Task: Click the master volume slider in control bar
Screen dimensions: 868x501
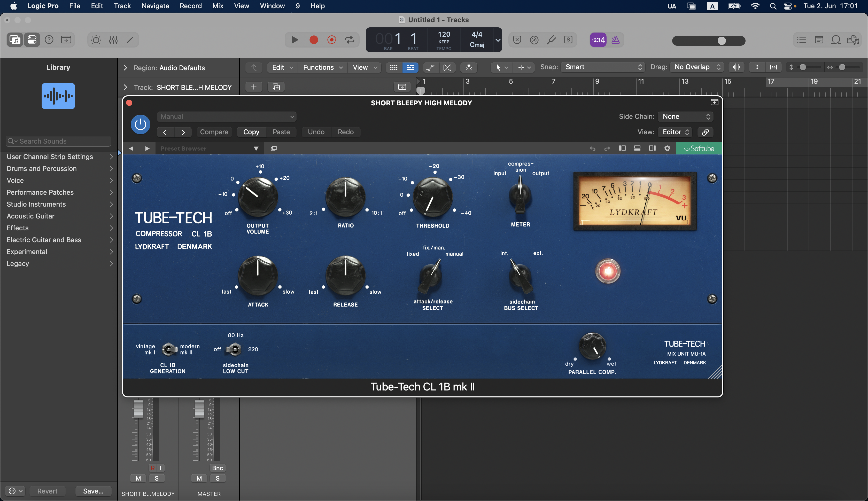Action: click(709, 41)
